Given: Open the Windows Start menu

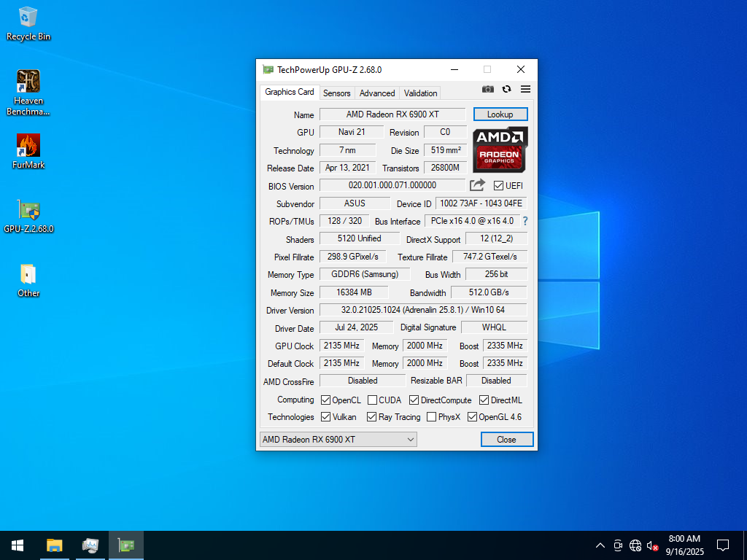Looking at the screenshot, I should point(18,545).
